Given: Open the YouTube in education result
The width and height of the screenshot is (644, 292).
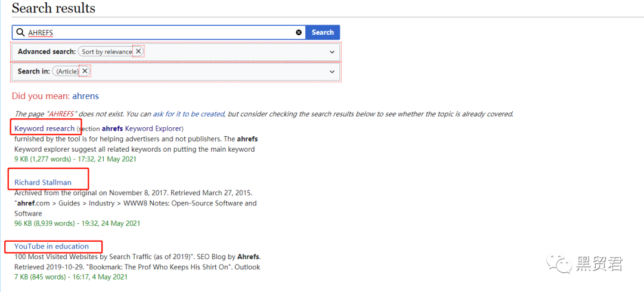Looking at the screenshot, I should [51, 246].
